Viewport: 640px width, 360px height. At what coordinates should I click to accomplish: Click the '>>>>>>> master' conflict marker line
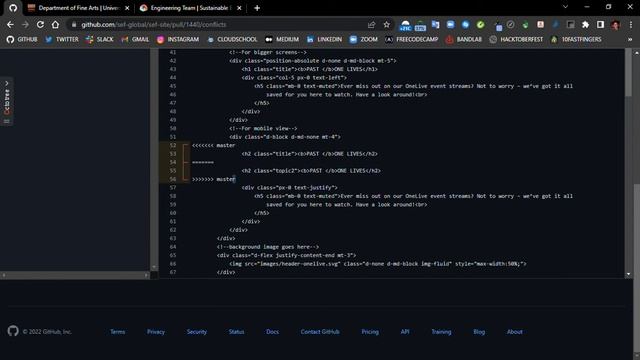pos(213,179)
